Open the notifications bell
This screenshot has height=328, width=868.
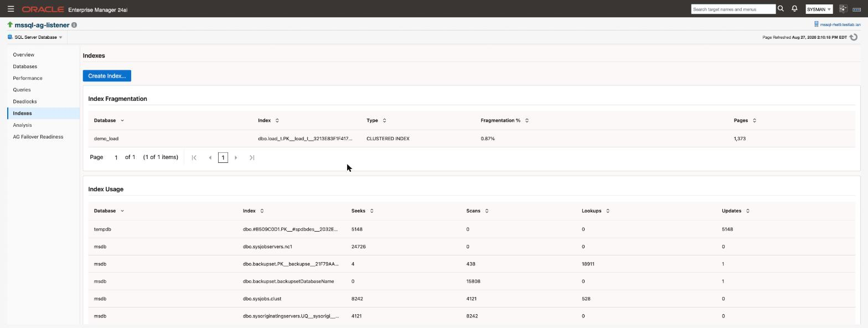pos(794,9)
